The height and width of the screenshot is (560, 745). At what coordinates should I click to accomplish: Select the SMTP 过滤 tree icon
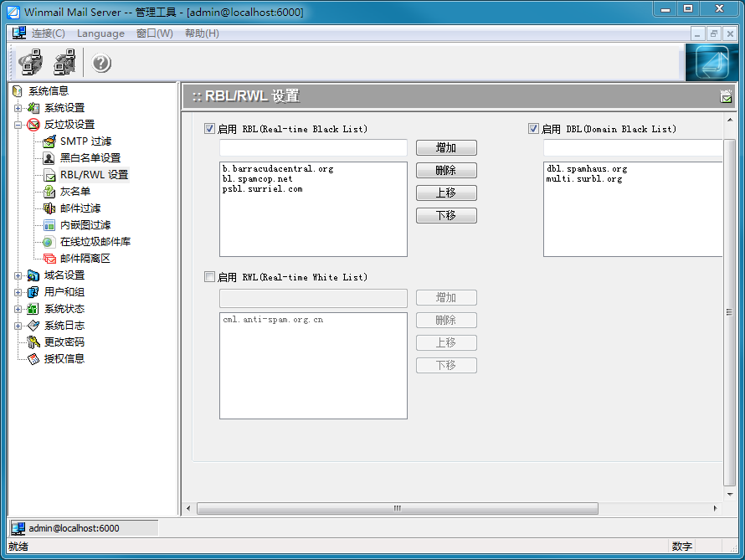click(x=49, y=141)
